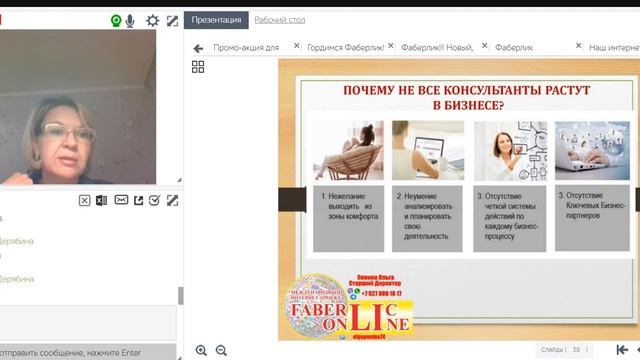Image resolution: width=640 pixels, height=360 pixels.
Task: Click the chat scrollbar thumb
Action: tap(181, 296)
